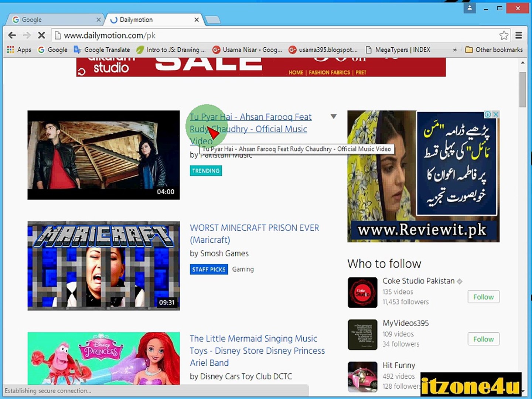
Task: Open WORST MINECRAFT PRISON EVER title link
Action: [254, 233]
